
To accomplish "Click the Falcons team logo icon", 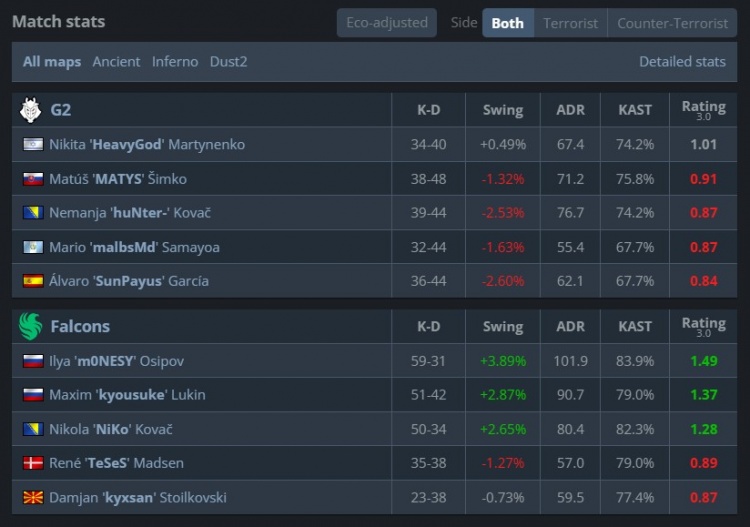I will [30, 326].
